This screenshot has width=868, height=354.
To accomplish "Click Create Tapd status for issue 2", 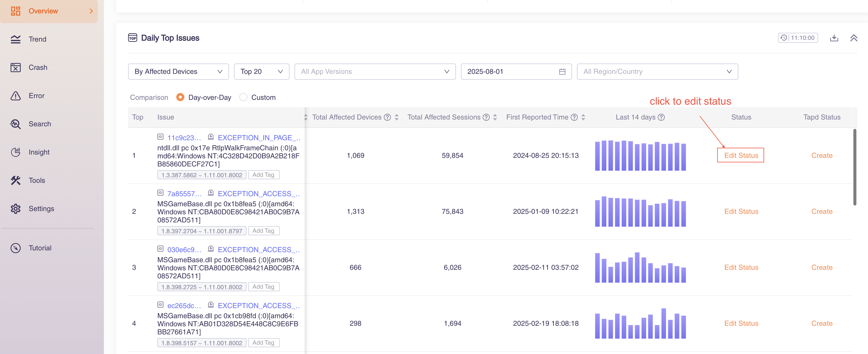I will click(x=822, y=212).
